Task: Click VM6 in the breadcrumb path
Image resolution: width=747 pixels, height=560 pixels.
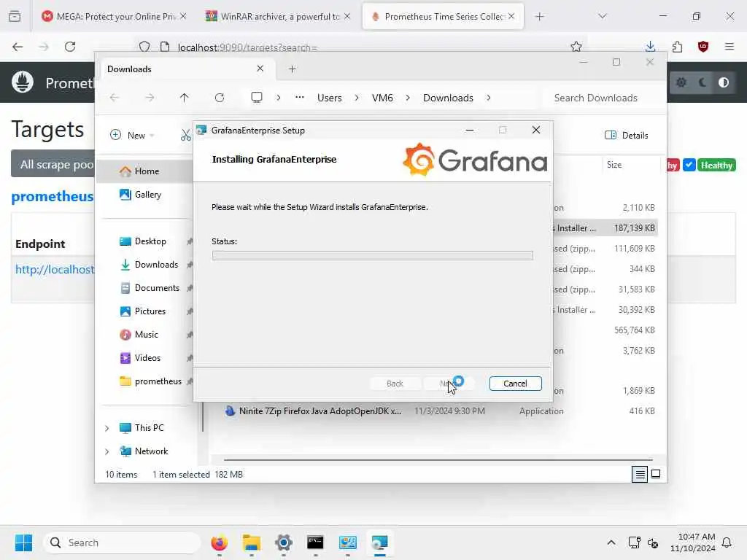Action: pyautogui.click(x=382, y=98)
